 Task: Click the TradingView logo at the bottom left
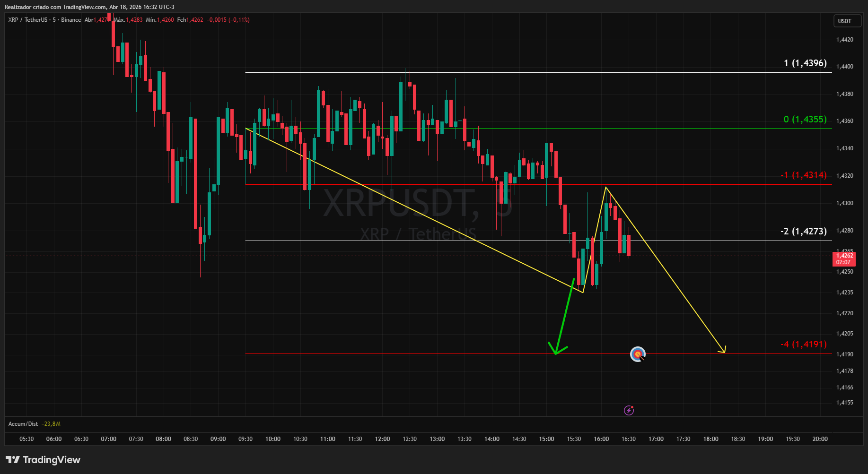43,460
